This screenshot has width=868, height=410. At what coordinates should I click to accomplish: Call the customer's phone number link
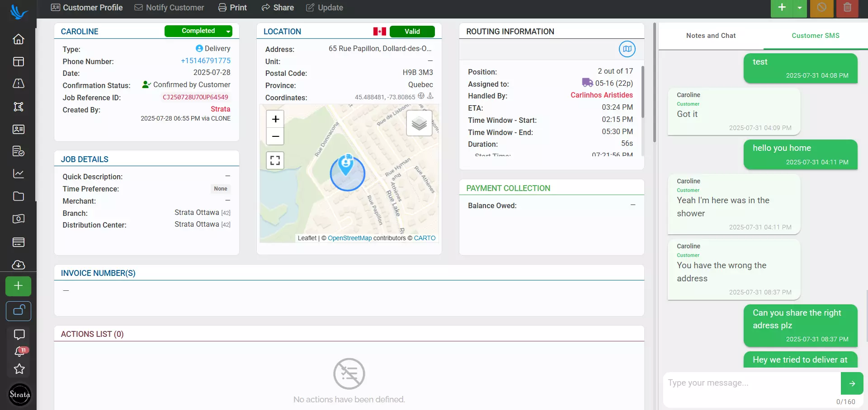(x=206, y=61)
